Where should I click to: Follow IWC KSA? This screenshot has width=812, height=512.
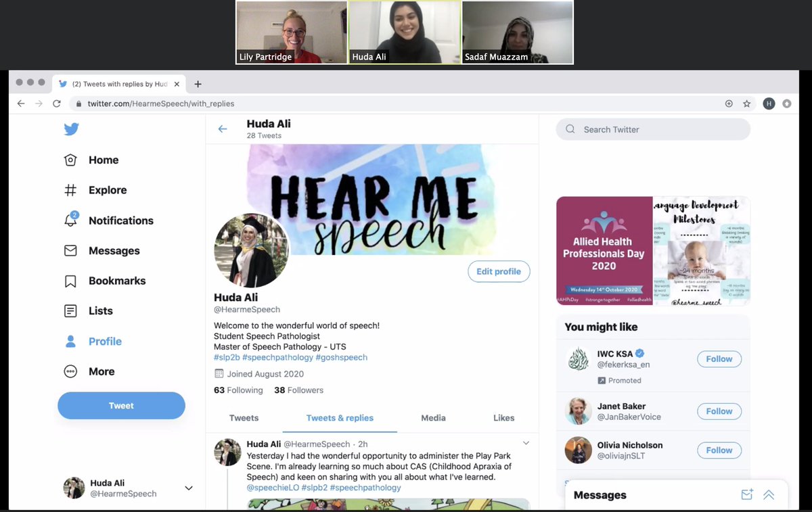pos(719,359)
